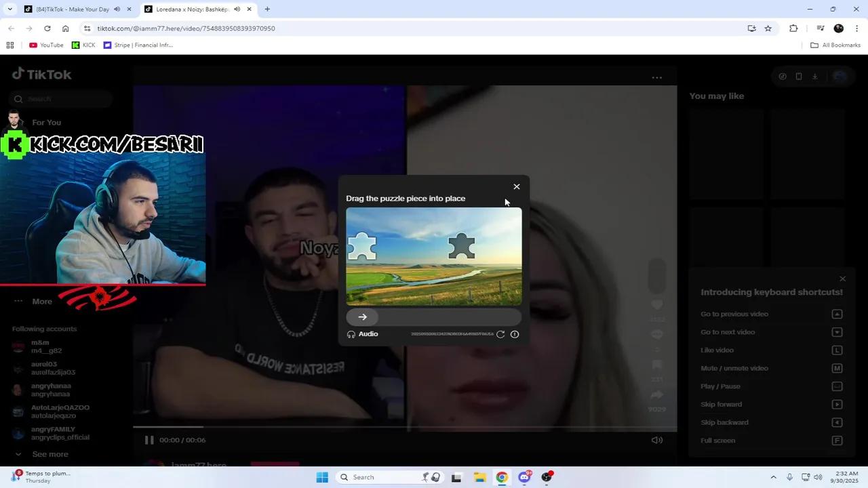The height and width of the screenshot is (488, 868).
Task: Close the puzzle captcha dialog
Action: [x=517, y=186]
